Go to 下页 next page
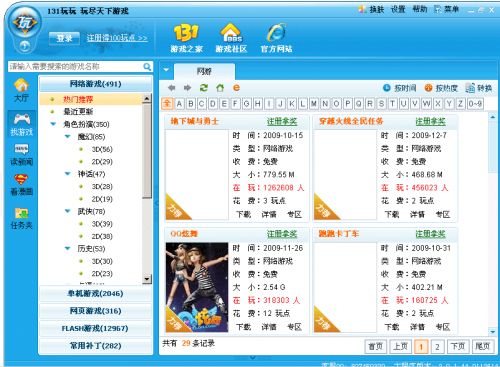The image size is (500, 367). [457, 347]
